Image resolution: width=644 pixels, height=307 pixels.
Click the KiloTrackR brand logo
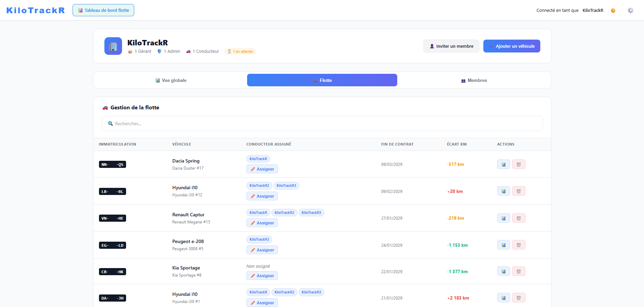(36, 10)
